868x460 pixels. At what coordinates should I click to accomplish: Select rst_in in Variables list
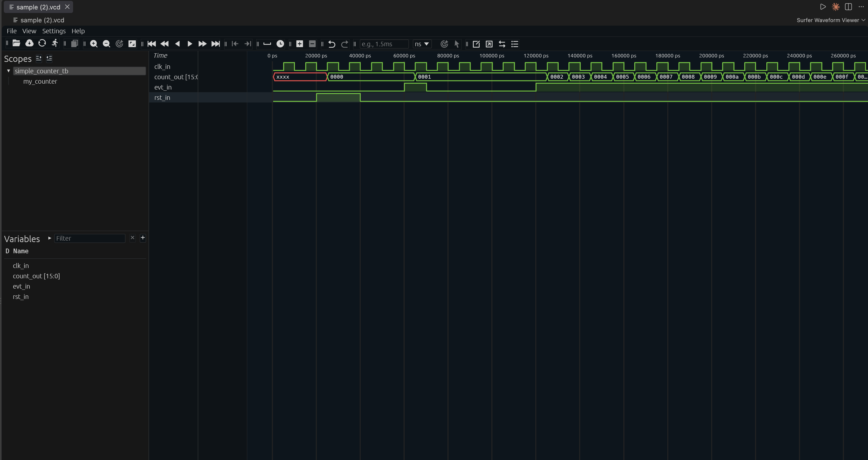(x=21, y=297)
